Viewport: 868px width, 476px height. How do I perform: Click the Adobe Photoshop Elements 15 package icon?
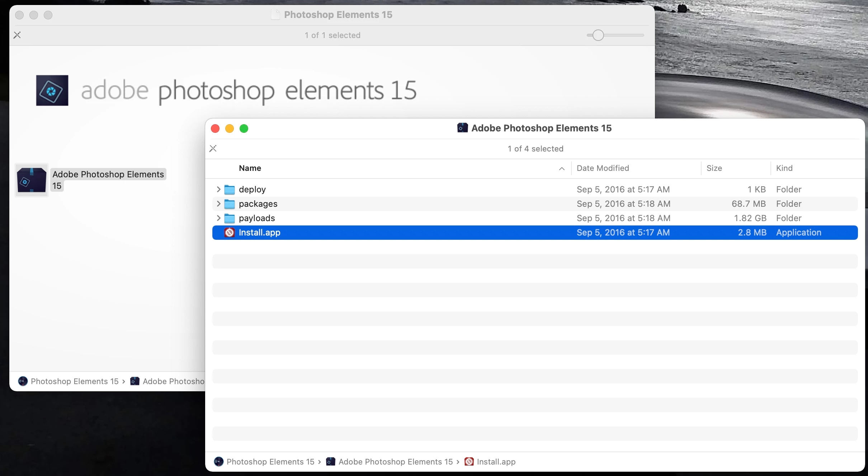(x=32, y=180)
